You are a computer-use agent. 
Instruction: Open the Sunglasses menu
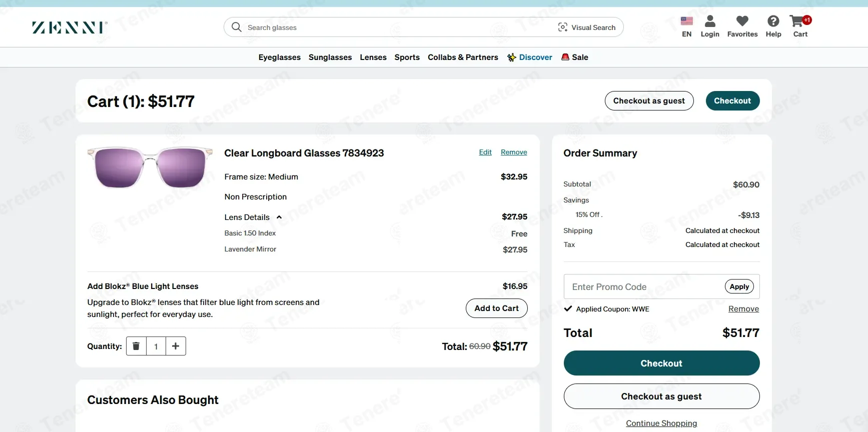pos(330,57)
